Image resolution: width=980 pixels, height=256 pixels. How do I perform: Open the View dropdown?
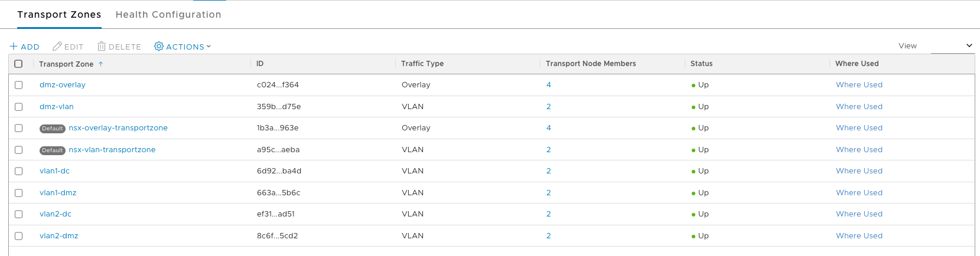[952, 46]
